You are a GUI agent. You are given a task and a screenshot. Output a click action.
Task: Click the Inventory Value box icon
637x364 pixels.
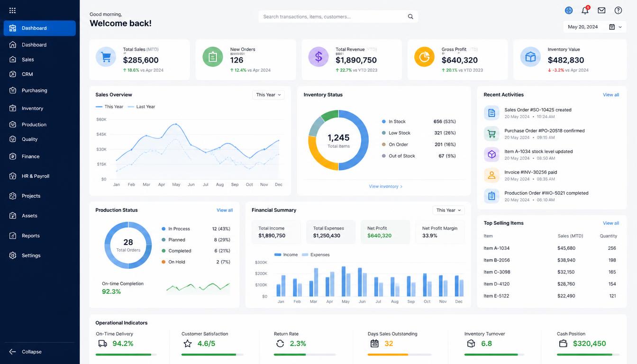530,57
